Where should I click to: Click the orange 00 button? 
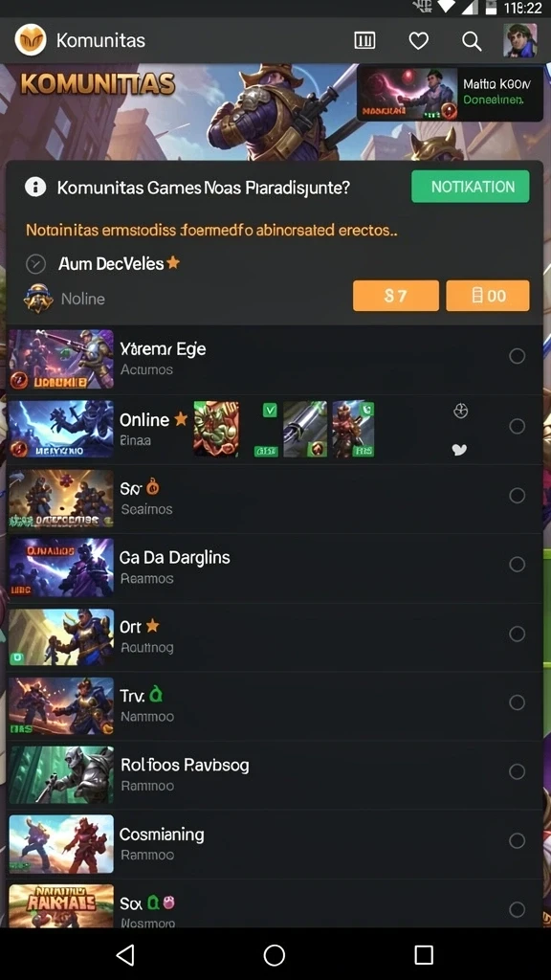click(488, 296)
